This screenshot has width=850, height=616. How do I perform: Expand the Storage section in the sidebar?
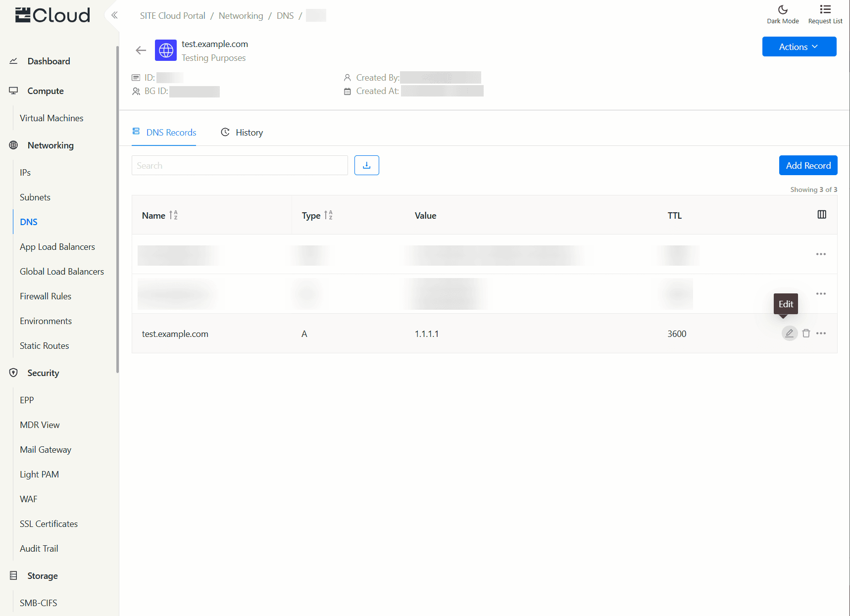click(43, 576)
